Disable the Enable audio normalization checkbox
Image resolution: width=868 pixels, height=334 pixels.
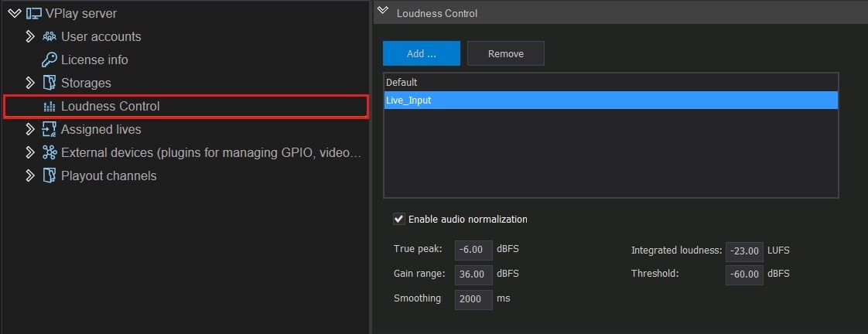(398, 219)
